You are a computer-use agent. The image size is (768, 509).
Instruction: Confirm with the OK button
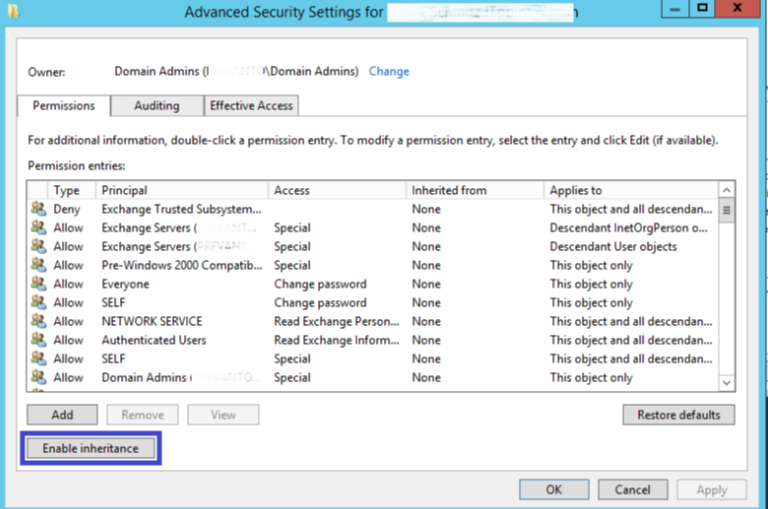click(554, 489)
